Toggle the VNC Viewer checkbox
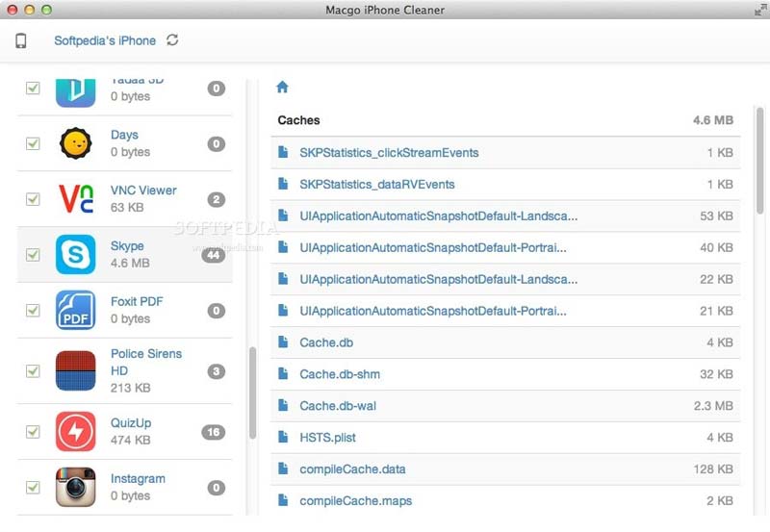This screenshot has height=532, width=770. click(33, 199)
